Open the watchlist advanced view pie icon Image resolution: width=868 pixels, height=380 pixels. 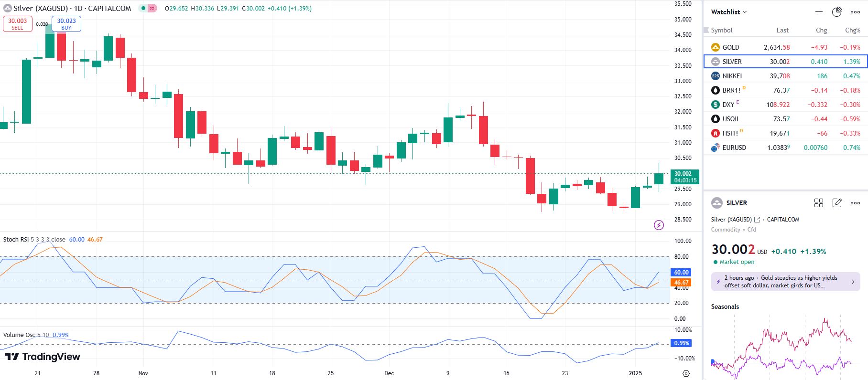click(x=837, y=12)
